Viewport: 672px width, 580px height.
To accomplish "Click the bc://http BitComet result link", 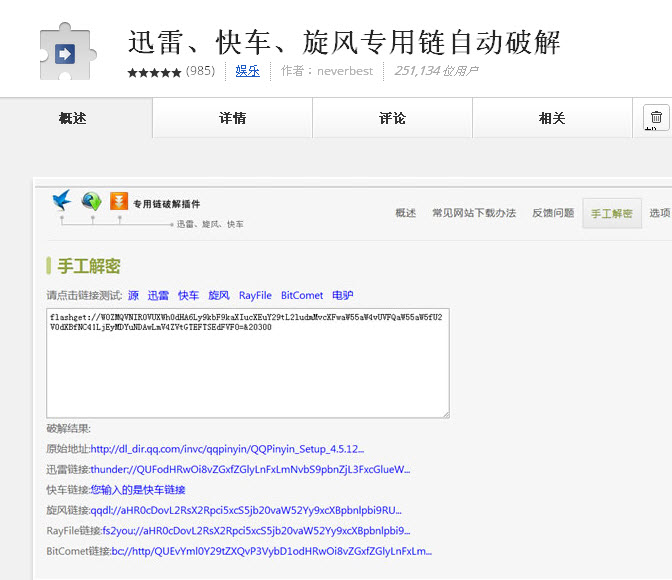I will [x=272, y=551].
